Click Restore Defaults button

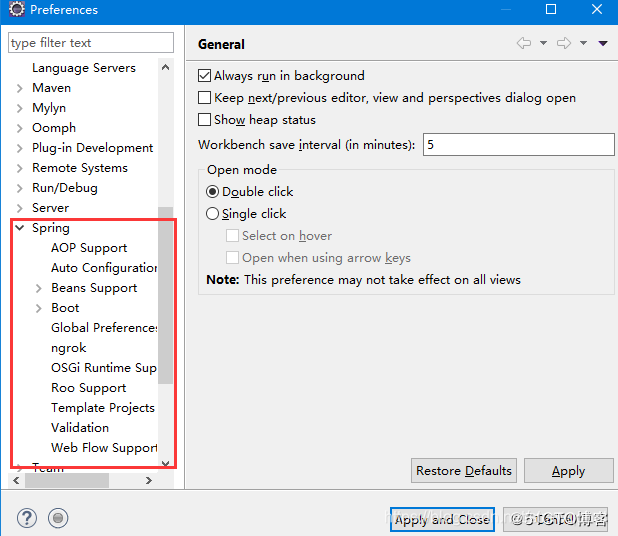pos(464,471)
